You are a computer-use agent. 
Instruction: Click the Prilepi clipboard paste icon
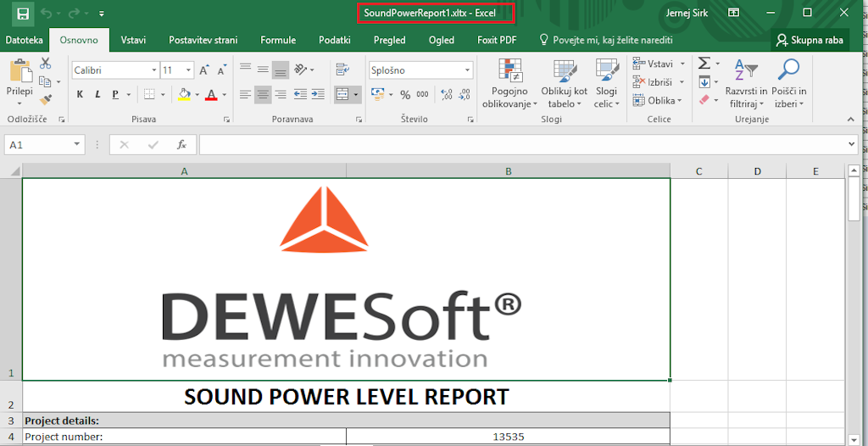(x=20, y=71)
